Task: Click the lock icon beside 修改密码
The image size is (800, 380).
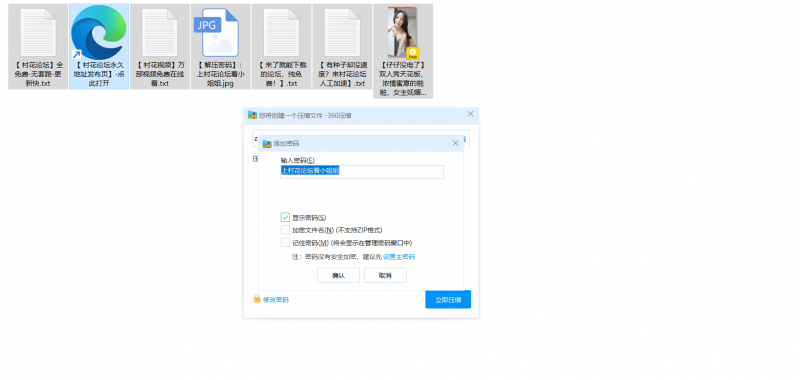Action: coord(257,298)
